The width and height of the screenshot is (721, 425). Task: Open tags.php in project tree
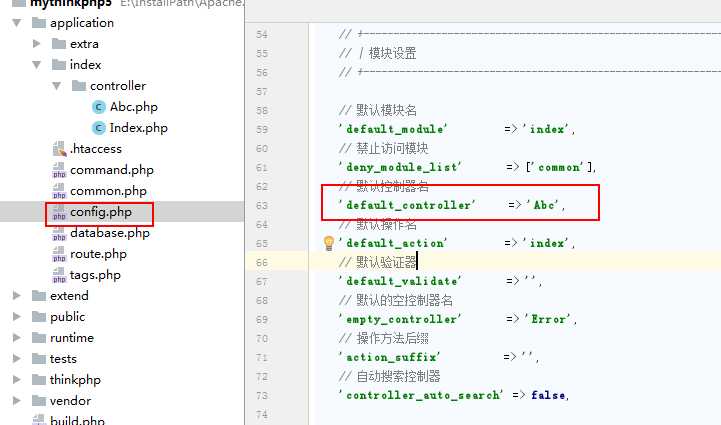point(95,275)
